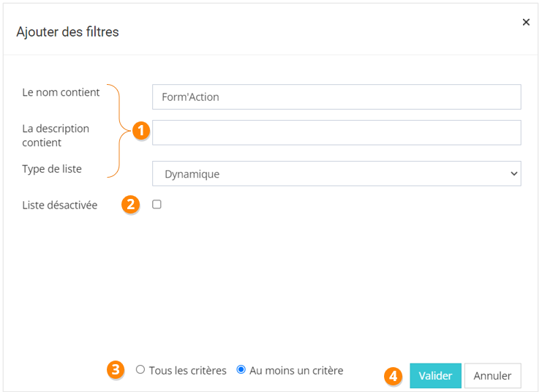This screenshot has width=542, height=392.
Task: Choose the Au moins un critère option
Action: click(241, 370)
